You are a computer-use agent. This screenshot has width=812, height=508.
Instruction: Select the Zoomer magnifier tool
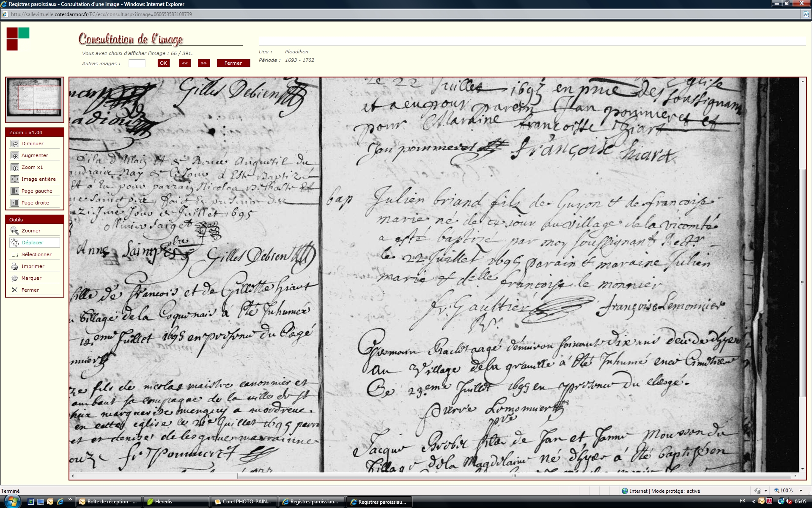coord(15,231)
